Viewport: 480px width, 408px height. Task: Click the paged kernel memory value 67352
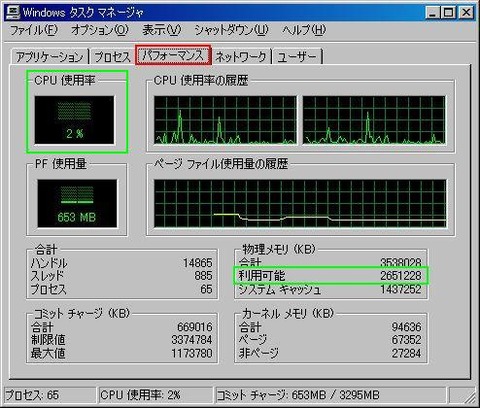coord(407,340)
